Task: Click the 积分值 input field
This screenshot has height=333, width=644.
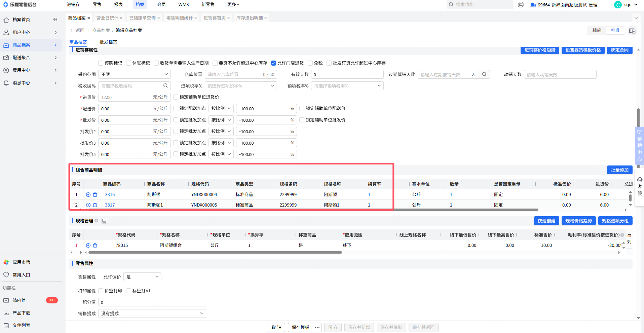Action: tap(152, 302)
